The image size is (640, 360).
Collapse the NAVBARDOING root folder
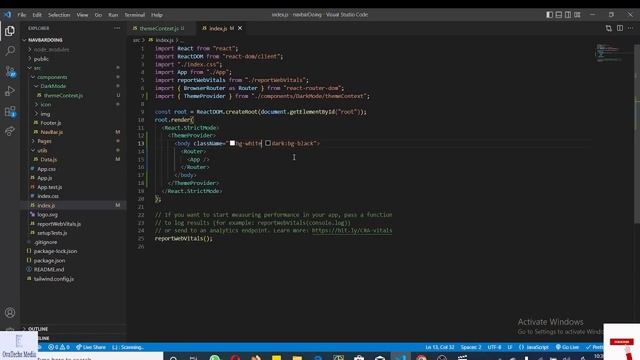[x=45, y=40]
